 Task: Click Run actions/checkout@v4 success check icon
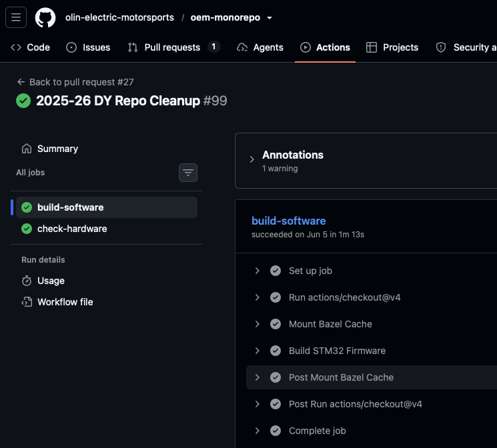pos(276,297)
